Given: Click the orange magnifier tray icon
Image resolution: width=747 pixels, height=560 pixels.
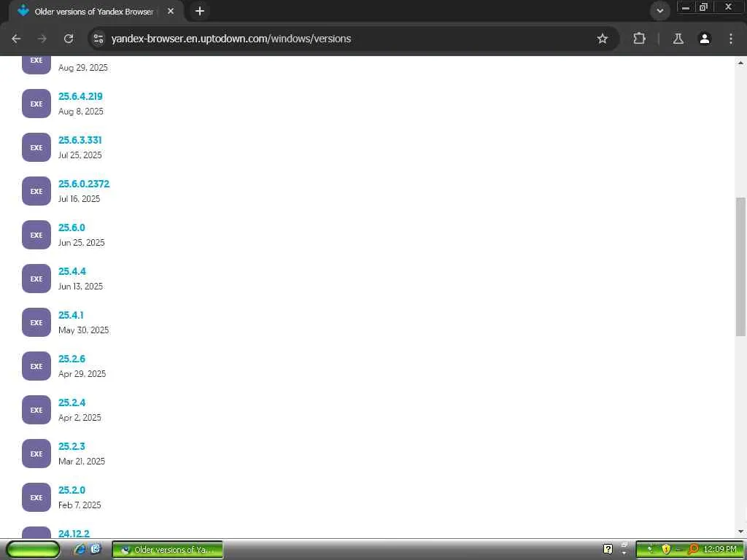Looking at the screenshot, I should [x=693, y=550].
